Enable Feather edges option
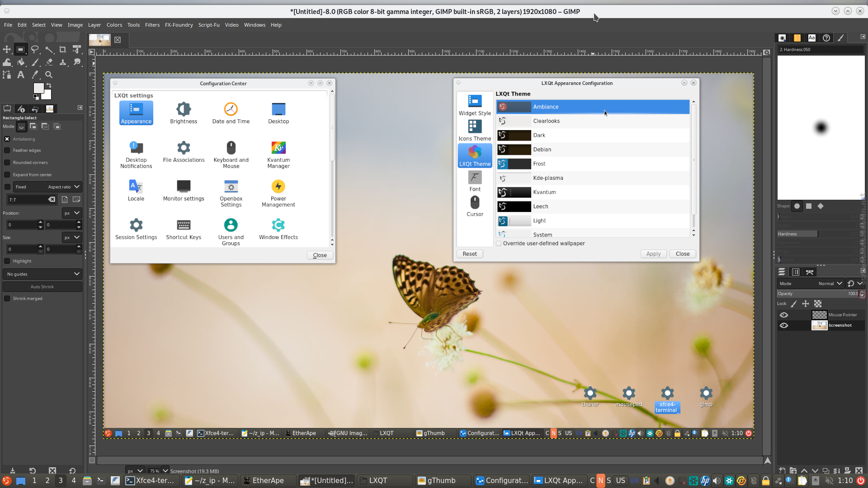The height and width of the screenshot is (488, 868). pyautogui.click(x=7, y=150)
